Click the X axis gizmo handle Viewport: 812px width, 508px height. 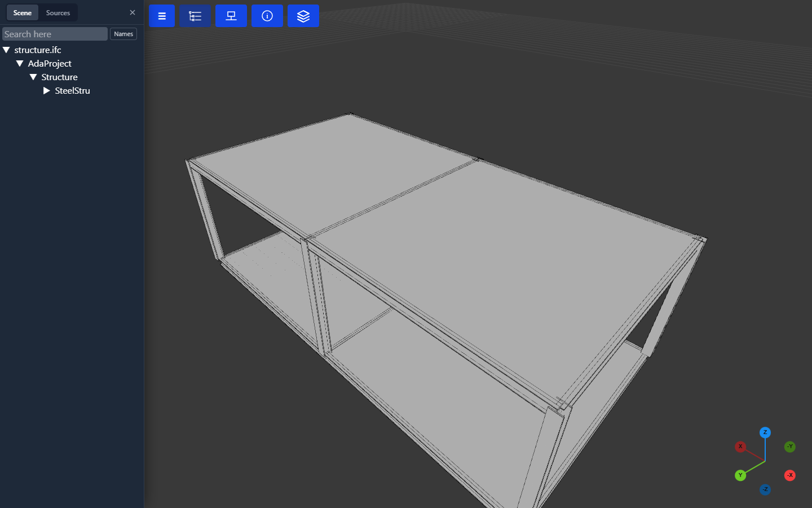coord(740,446)
